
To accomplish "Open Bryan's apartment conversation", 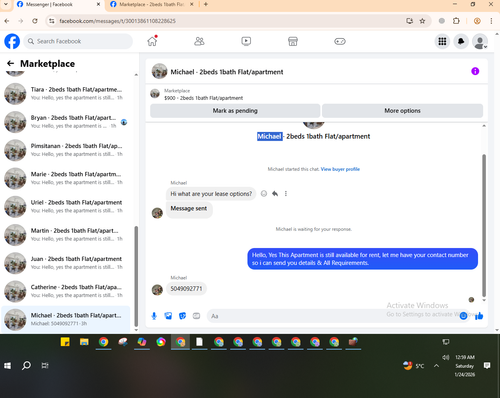I will [x=66, y=122].
